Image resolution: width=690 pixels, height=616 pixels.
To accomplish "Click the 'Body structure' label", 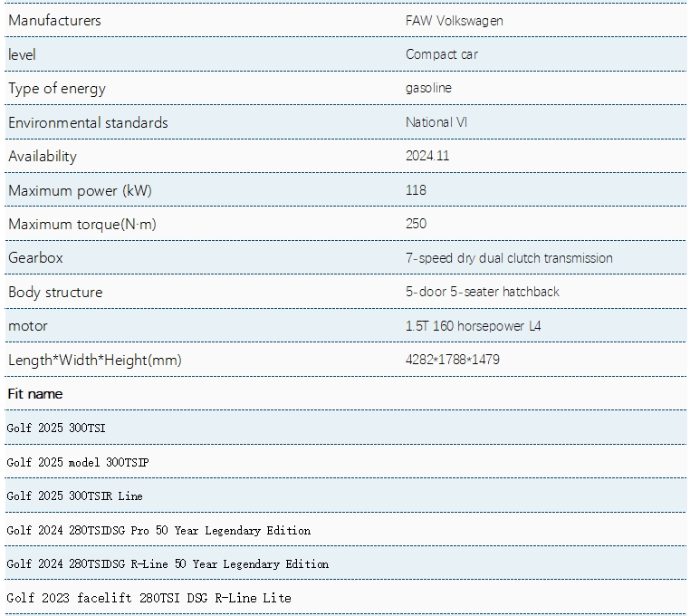I will coord(55,292).
